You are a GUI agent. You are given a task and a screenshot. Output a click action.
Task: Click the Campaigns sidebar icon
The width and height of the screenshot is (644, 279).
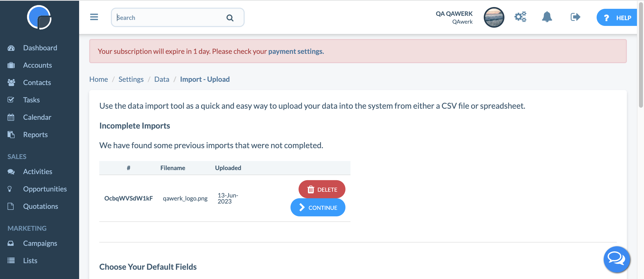coord(11,243)
